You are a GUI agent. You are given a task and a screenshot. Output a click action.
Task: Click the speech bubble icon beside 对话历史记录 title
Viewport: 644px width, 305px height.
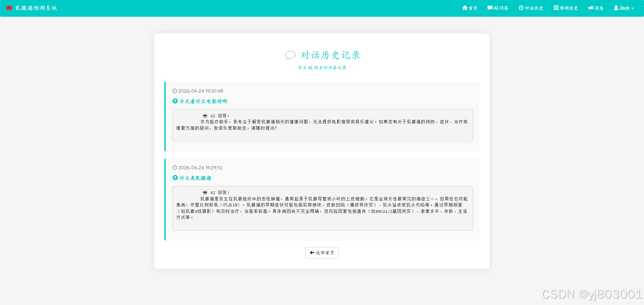coord(290,55)
